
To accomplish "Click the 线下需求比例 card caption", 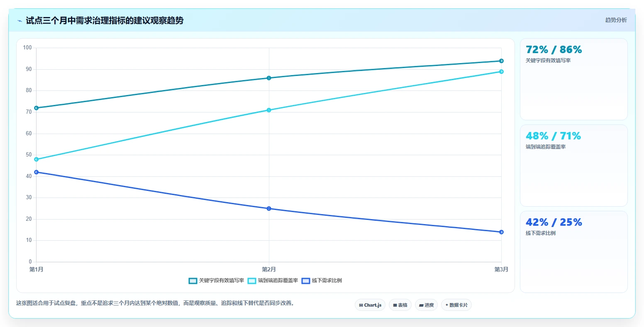I will (x=541, y=233).
